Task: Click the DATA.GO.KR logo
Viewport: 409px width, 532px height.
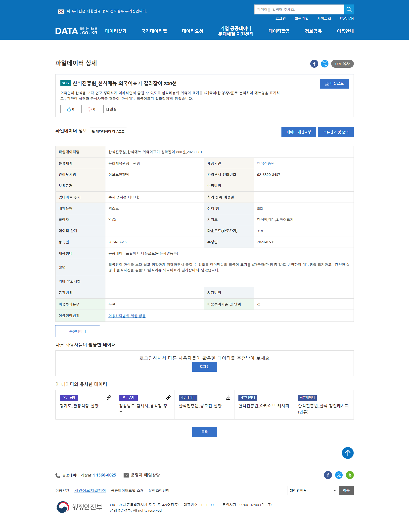Action: pos(76,31)
